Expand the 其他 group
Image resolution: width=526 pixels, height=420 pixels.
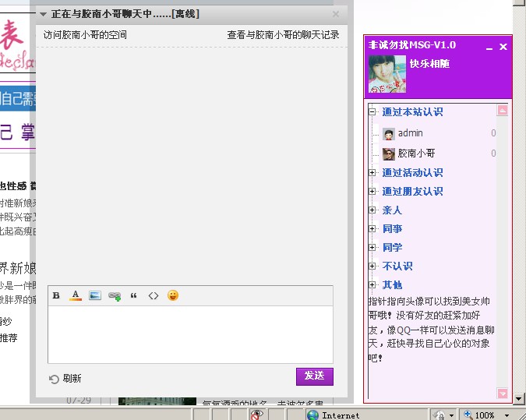372,285
